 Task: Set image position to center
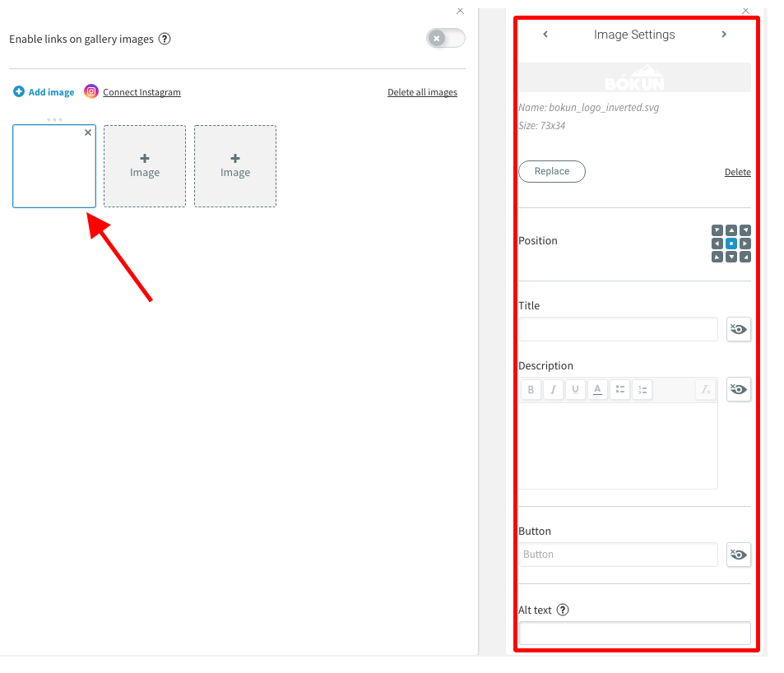coord(731,244)
